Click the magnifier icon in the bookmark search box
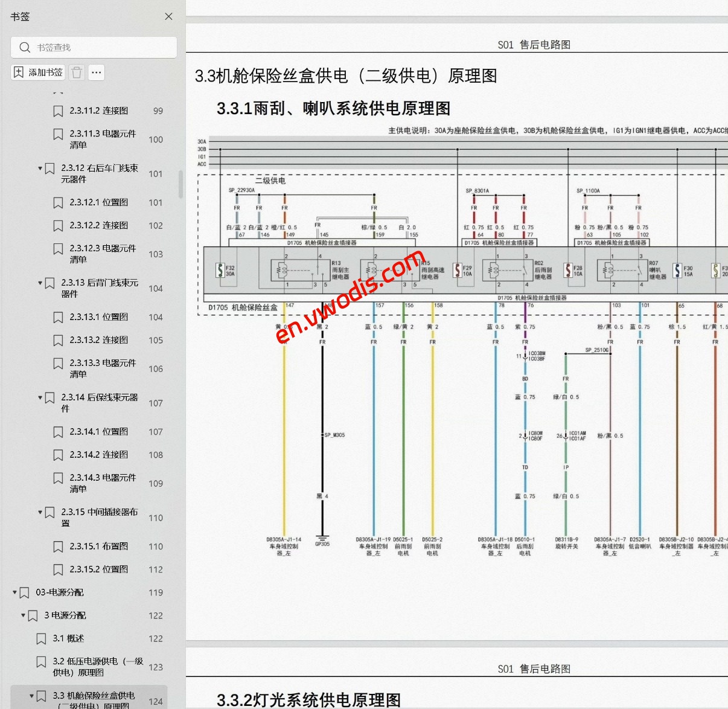 [25, 47]
